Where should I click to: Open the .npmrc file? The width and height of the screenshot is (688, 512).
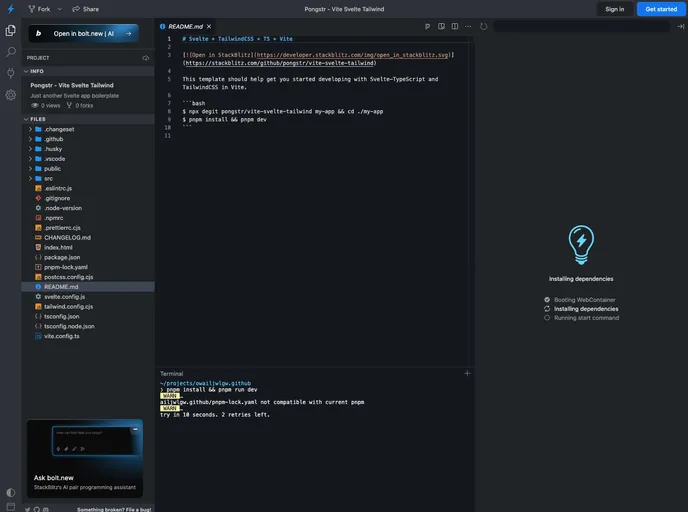point(88,218)
